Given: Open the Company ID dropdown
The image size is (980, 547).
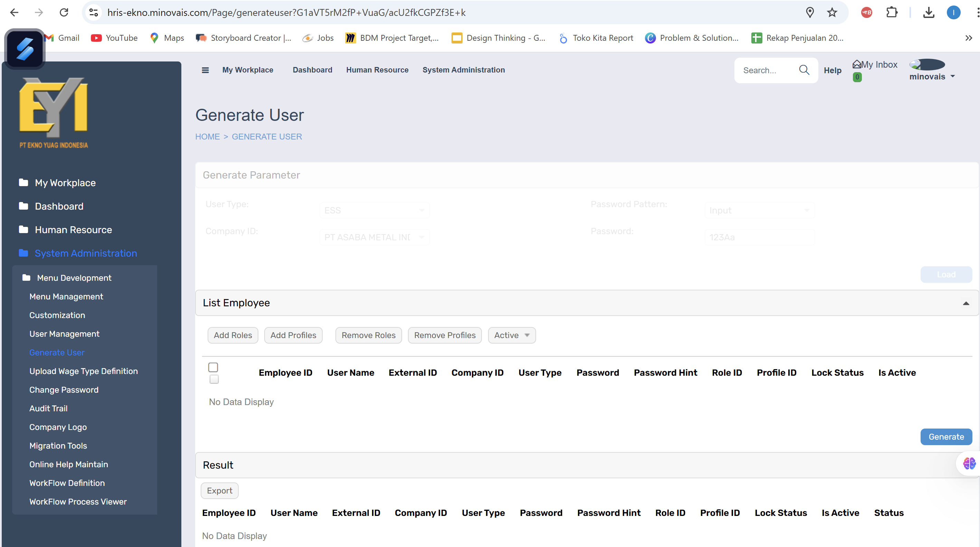Looking at the screenshot, I should (374, 237).
